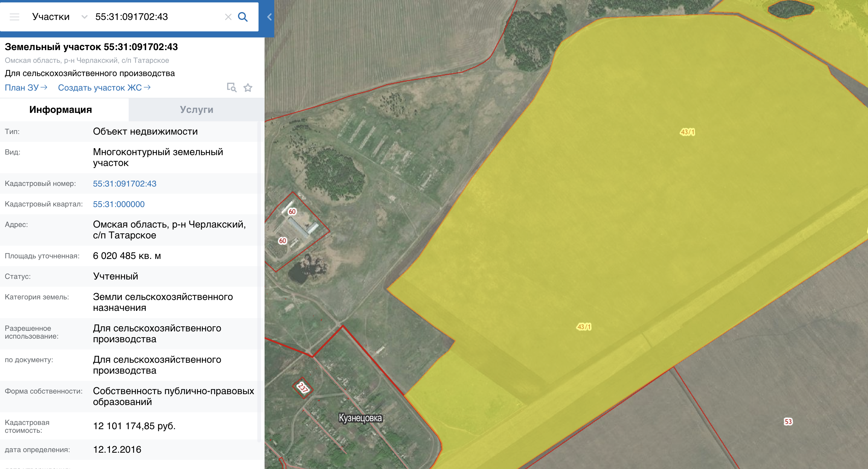Switch to the Информация tab
This screenshot has height=469, width=868.
tap(61, 110)
